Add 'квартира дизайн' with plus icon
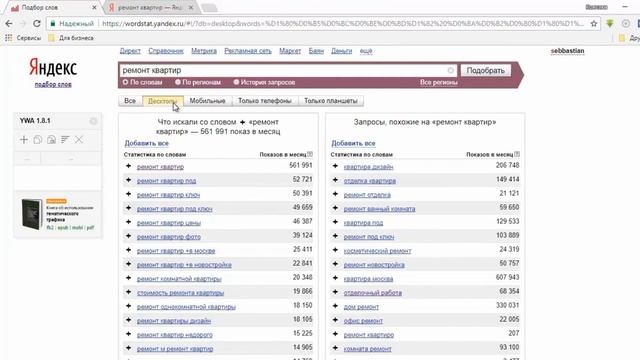 coord(336,166)
